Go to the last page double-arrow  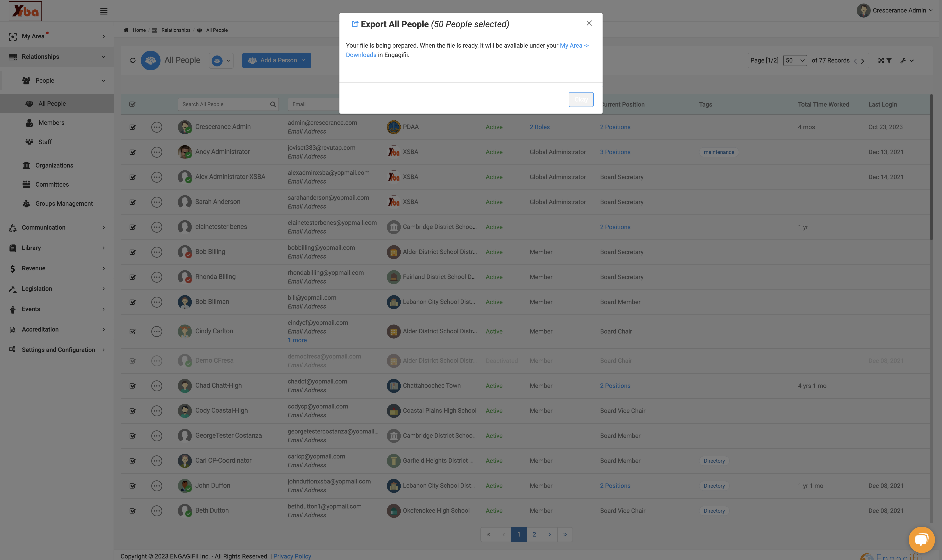565,535
